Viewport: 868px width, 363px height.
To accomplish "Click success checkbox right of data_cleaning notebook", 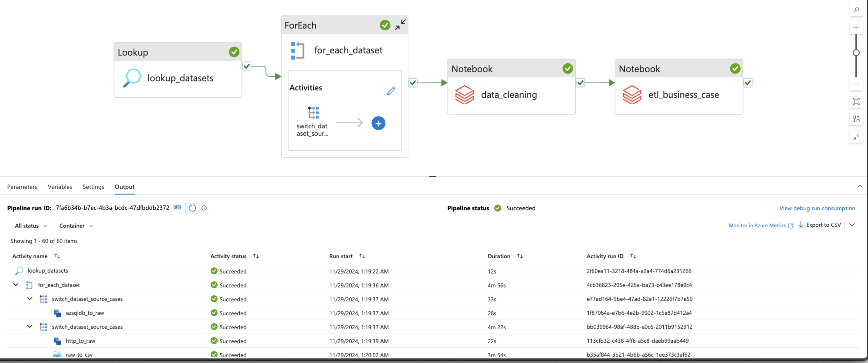I will coord(580,83).
